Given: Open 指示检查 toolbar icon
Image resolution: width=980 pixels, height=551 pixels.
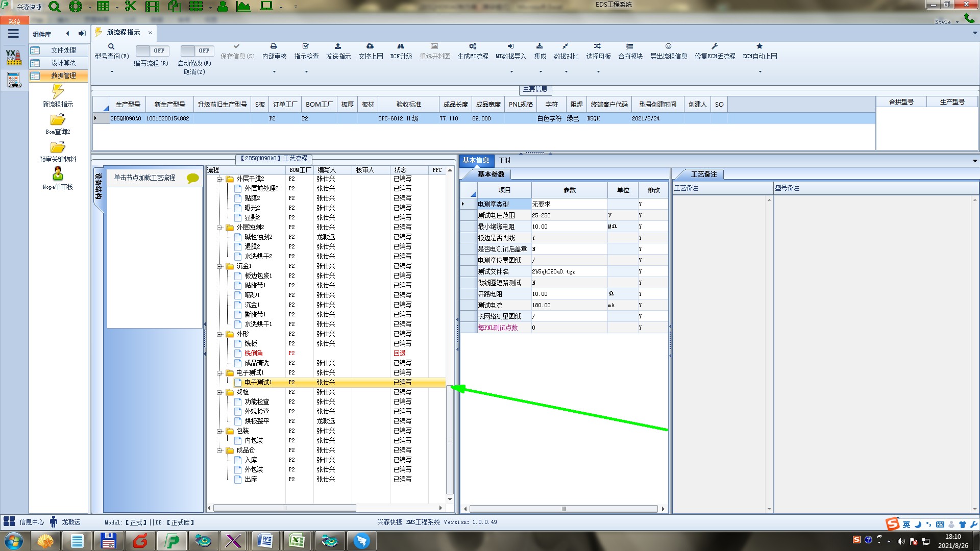Looking at the screenshot, I should coord(306,46).
